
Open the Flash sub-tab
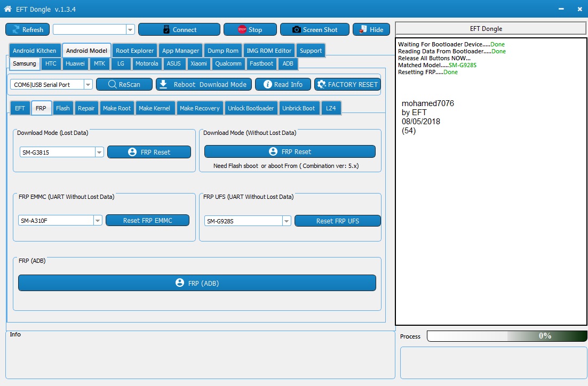pyautogui.click(x=62, y=108)
